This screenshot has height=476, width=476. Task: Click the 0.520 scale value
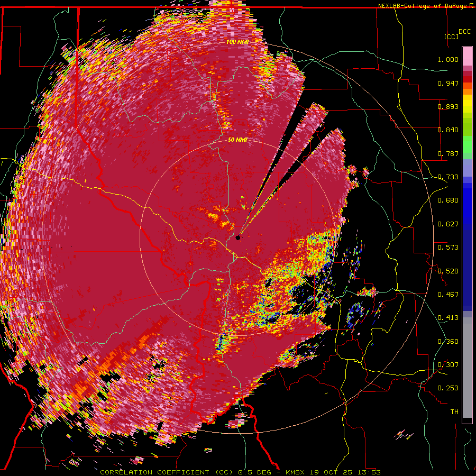point(448,271)
